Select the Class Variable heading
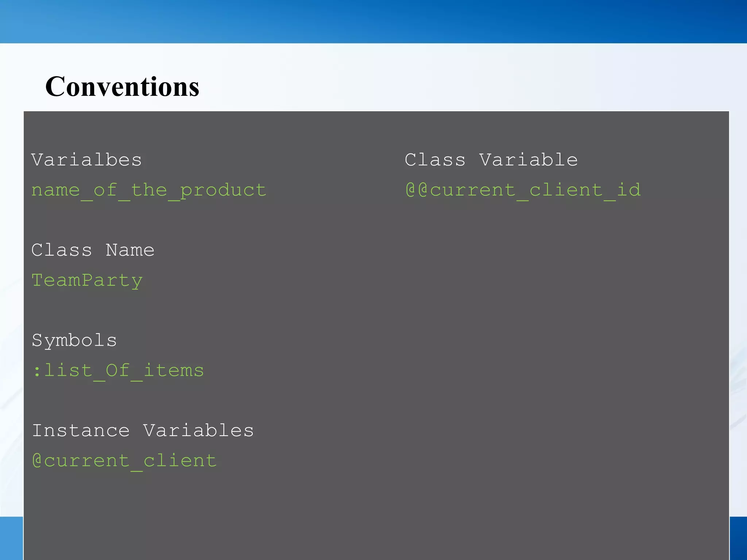This screenshot has width=747, height=560. [491, 160]
